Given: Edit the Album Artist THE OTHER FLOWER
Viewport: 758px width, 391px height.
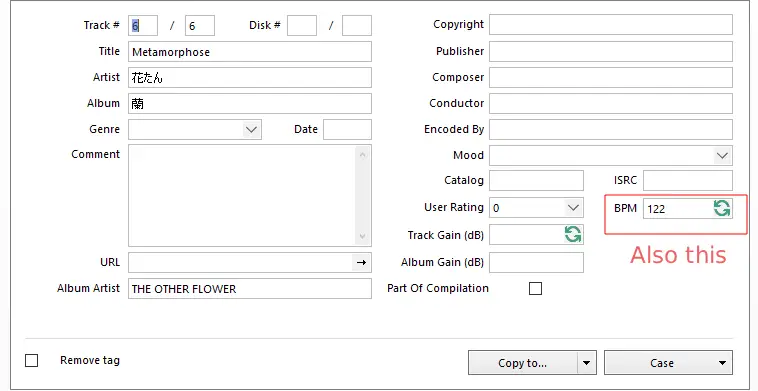Looking at the screenshot, I should tap(250, 289).
